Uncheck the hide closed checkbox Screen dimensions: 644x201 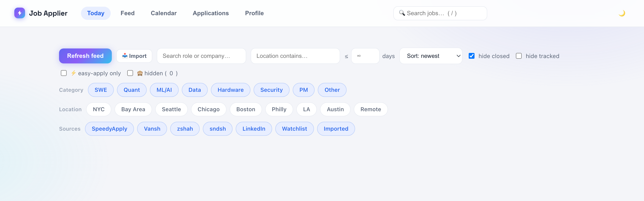click(x=472, y=56)
